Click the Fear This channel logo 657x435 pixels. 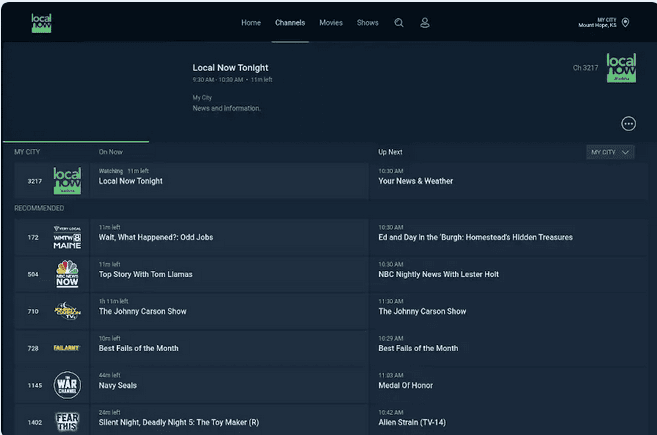[x=67, y=422]
